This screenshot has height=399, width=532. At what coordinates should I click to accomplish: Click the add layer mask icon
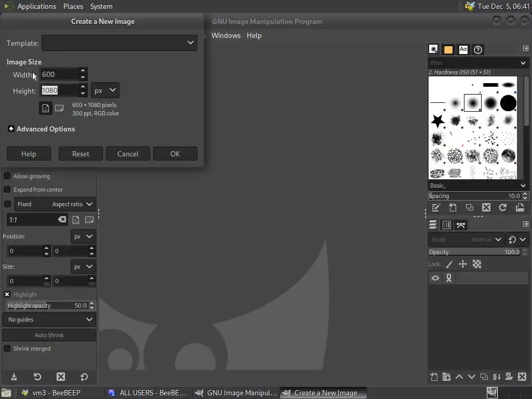(x=509, y=377)
